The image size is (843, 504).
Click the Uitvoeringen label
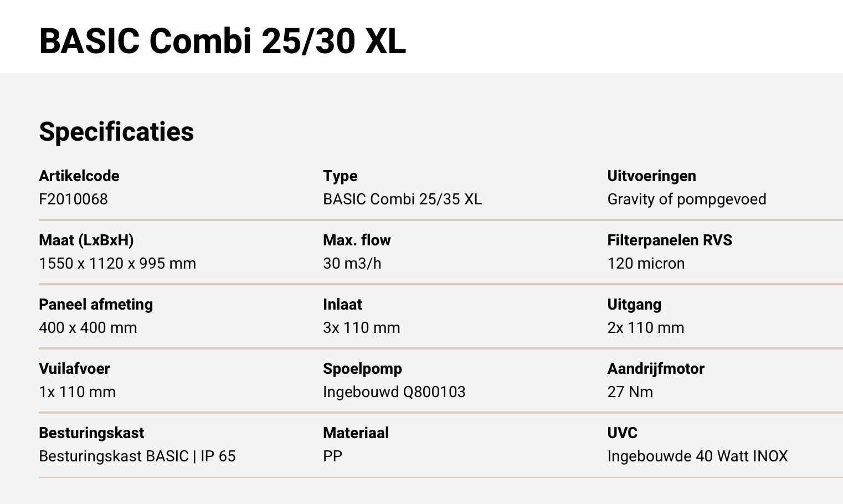(651, 176)
